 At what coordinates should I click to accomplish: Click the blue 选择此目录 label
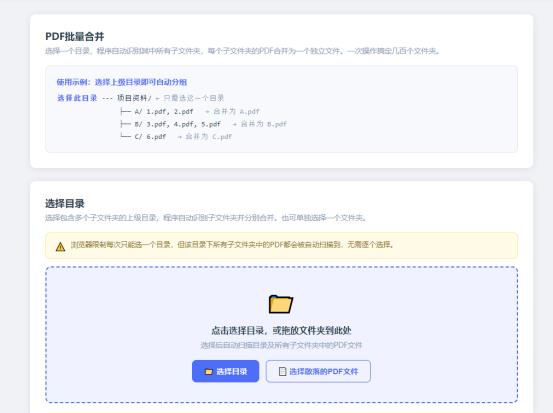click(x=77, y=98)
